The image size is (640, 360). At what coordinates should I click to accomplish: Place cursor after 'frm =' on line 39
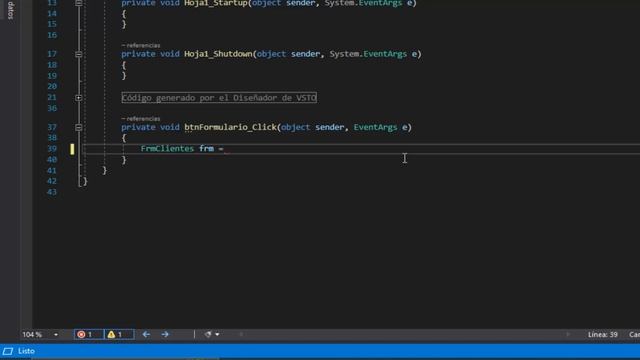pyautogui.click(x=224, y=149)
